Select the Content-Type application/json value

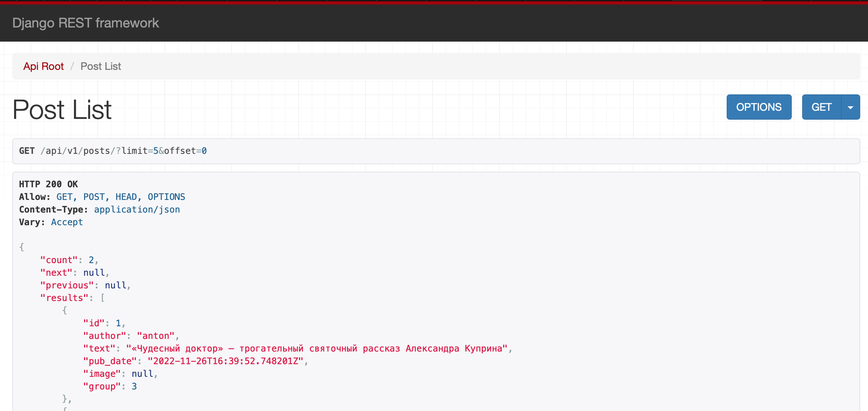coord(137,210)
